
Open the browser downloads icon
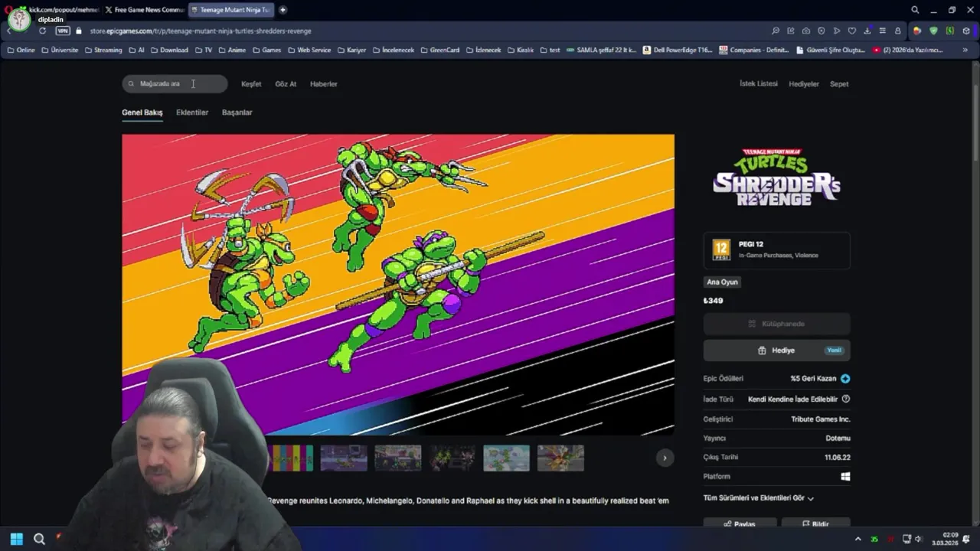(x=867, y=31)
